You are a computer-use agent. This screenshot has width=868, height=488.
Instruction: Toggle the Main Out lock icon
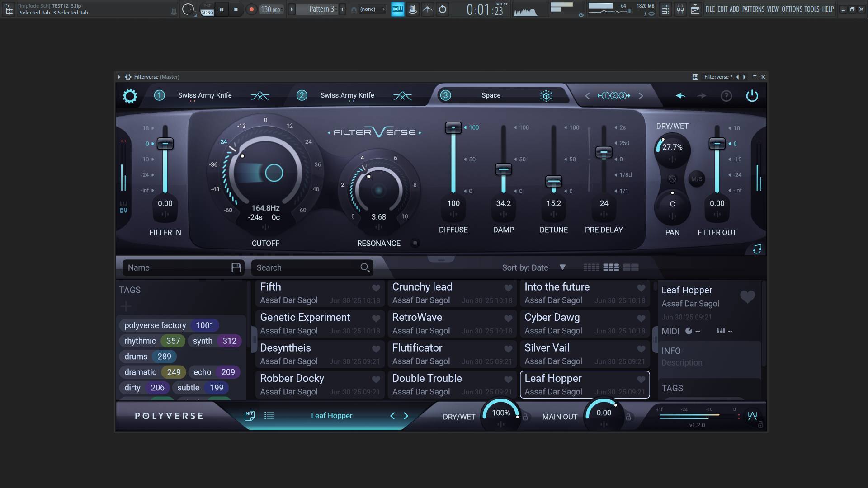click(628, 417)
